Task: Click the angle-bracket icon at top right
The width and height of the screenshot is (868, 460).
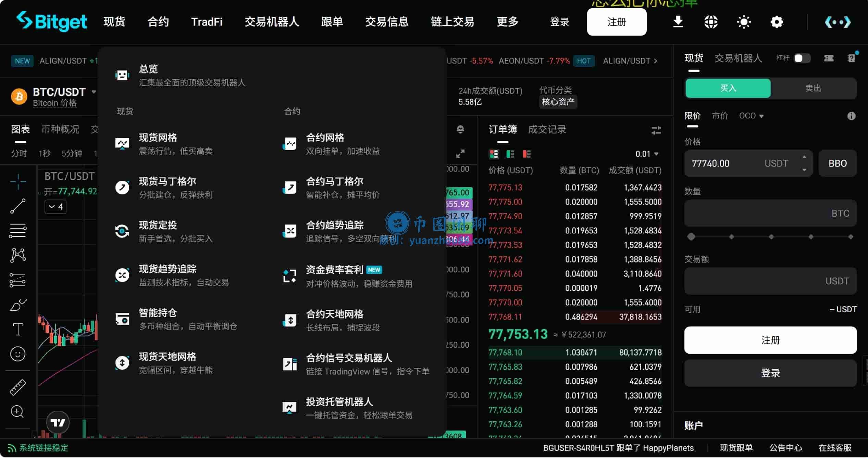Action: coord(838,22)
